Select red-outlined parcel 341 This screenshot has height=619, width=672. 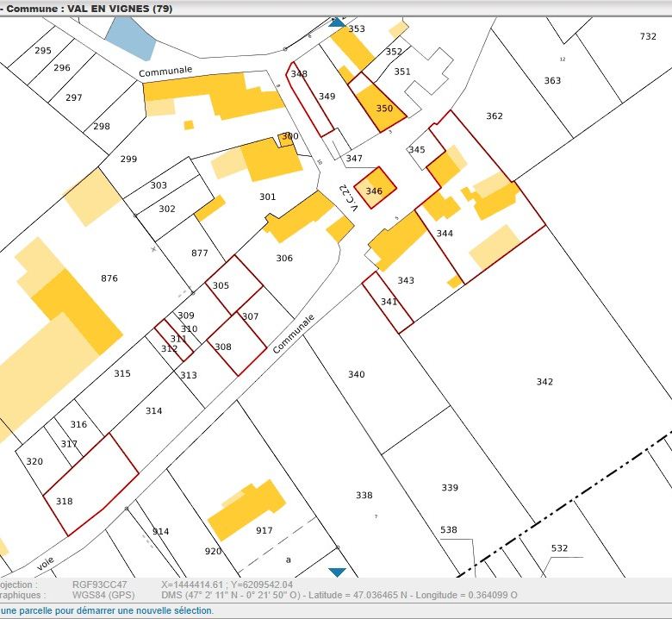pyautogui.click(x=389, y=302)
